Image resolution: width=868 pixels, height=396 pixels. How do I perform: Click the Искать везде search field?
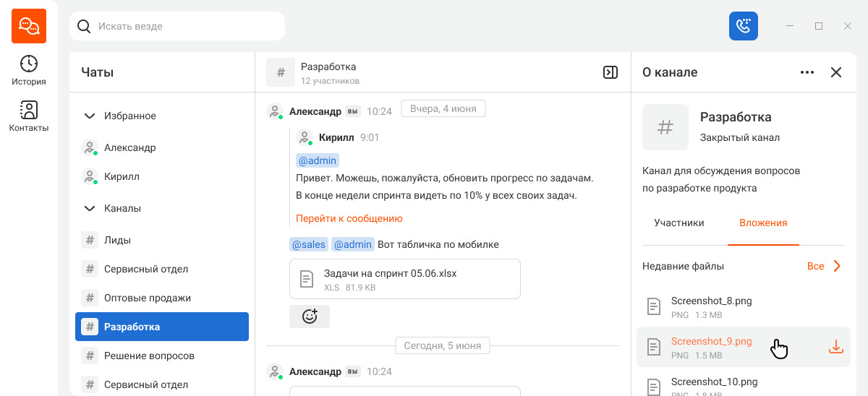tap(177, 26)
